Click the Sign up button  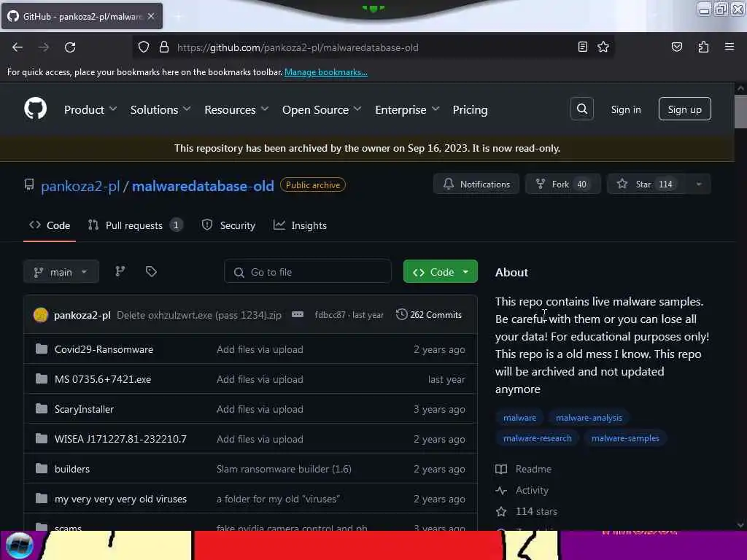click(684, 109)
